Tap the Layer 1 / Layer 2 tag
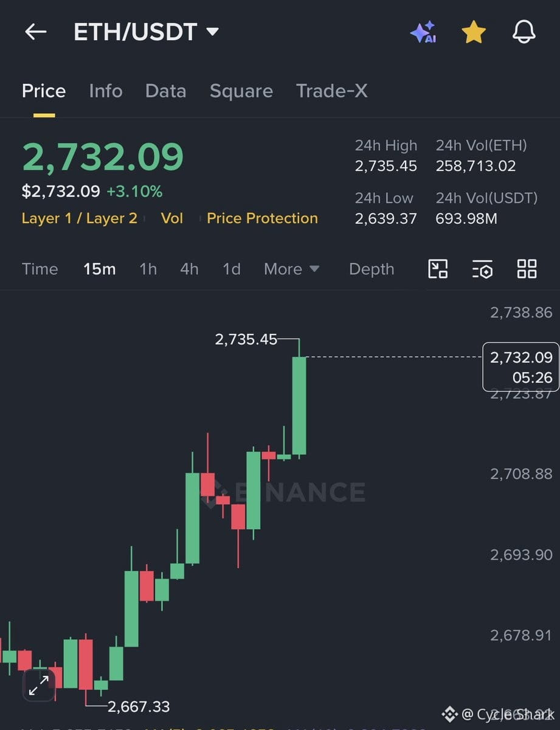The width and height of the screenshot is (560, 730). coord(79,218)
